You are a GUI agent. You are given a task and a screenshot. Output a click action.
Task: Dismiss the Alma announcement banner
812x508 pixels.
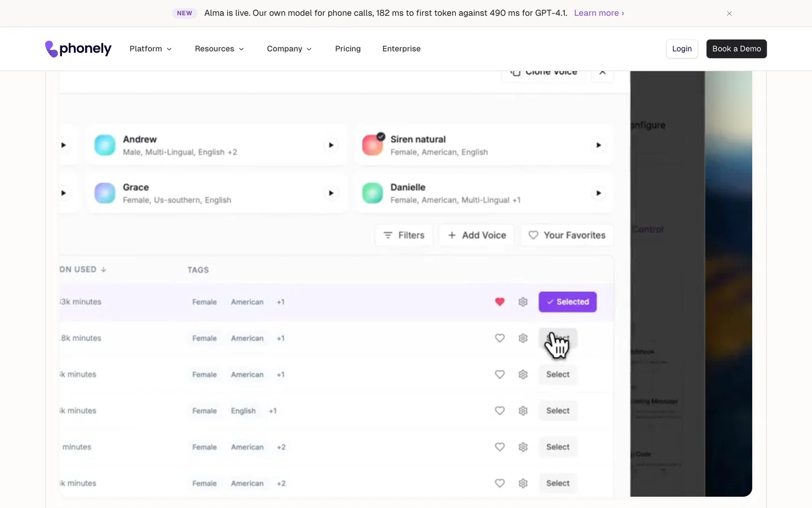tap(729, 13)
